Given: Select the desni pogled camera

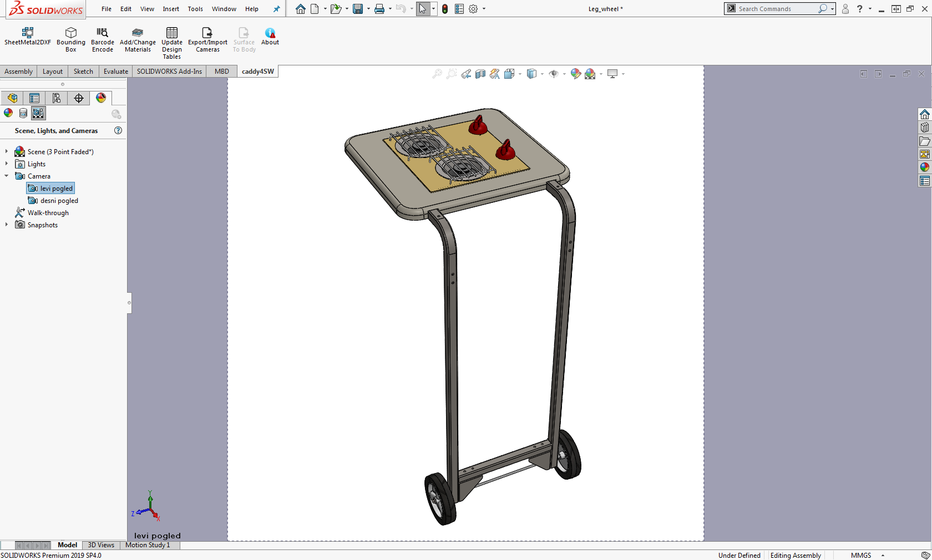Looking at the screenshot, I should (x=59, y=201).
